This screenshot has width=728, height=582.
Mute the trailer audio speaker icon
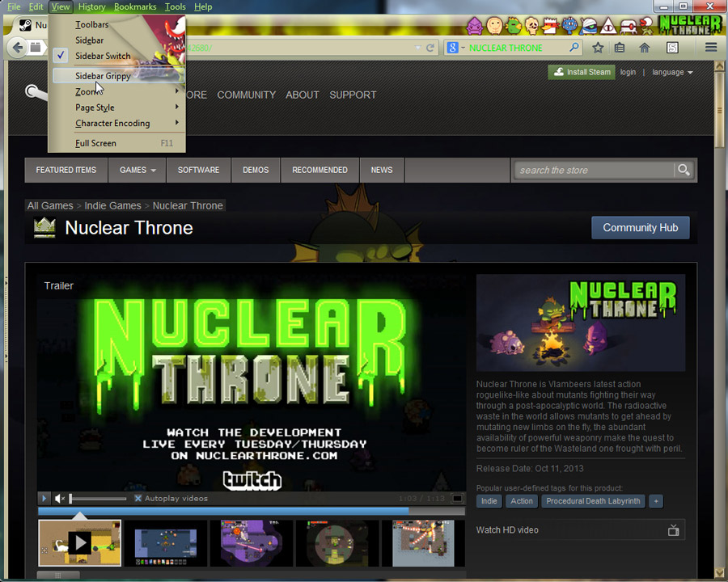coord(59,499)
